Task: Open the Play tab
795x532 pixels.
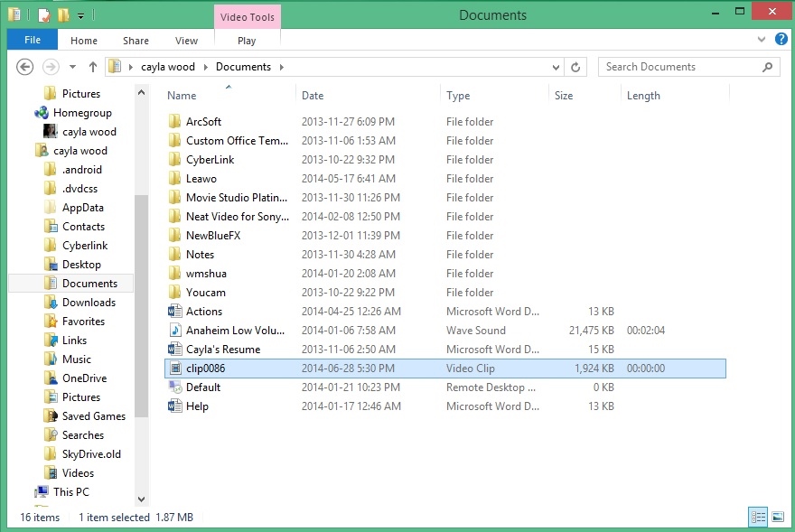Action: 247,41
